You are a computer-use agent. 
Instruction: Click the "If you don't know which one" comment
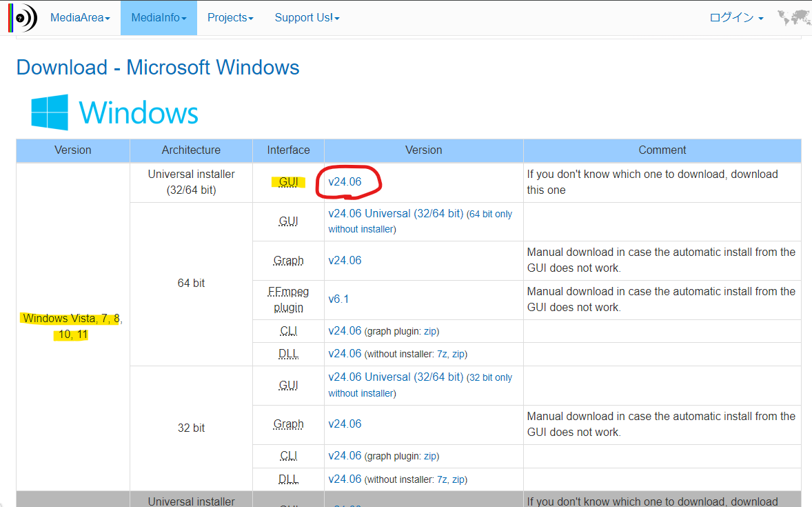tap(653, 182)
